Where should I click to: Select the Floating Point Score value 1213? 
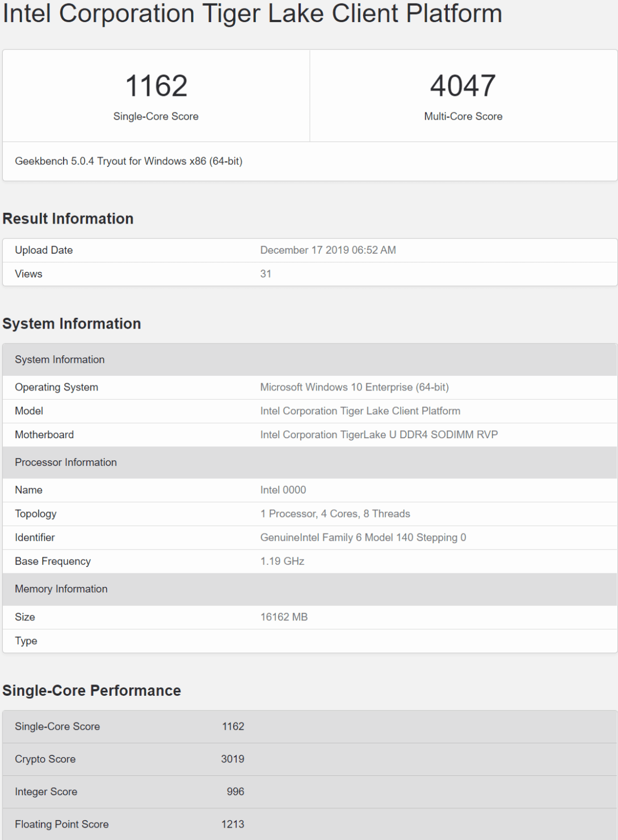pyautogui.click(x=233, y=825)
